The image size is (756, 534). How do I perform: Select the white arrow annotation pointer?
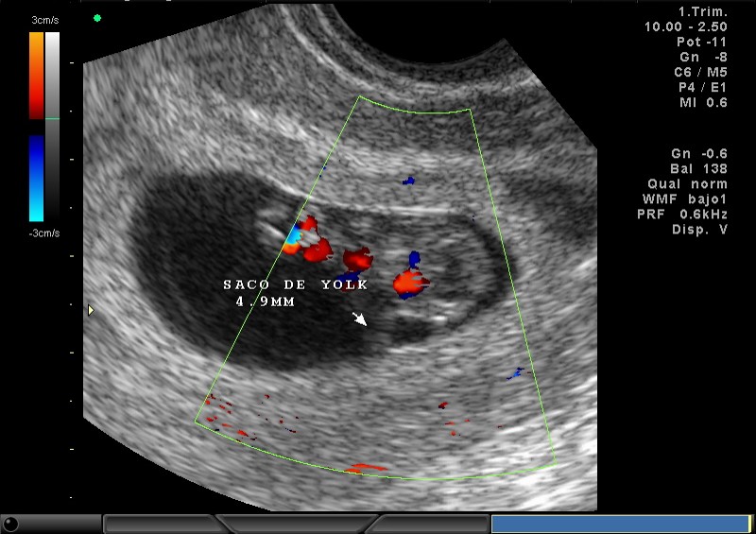[x=360, y=319]
